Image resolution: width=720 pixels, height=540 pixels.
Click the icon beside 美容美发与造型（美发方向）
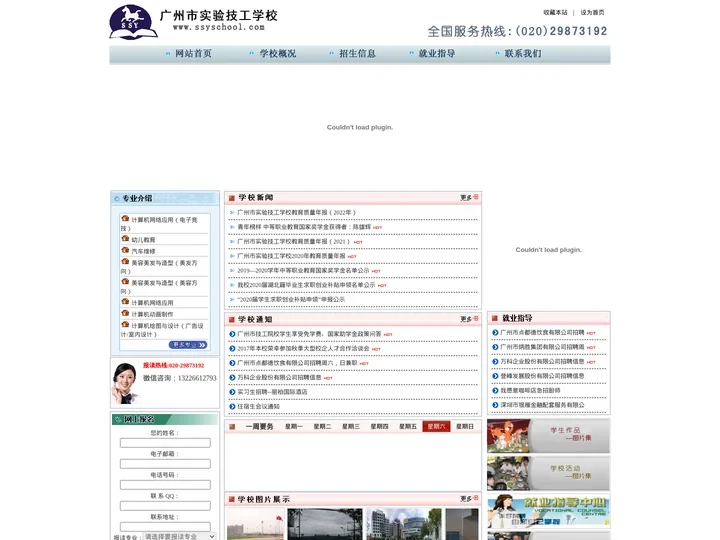(x=125, y=262)
